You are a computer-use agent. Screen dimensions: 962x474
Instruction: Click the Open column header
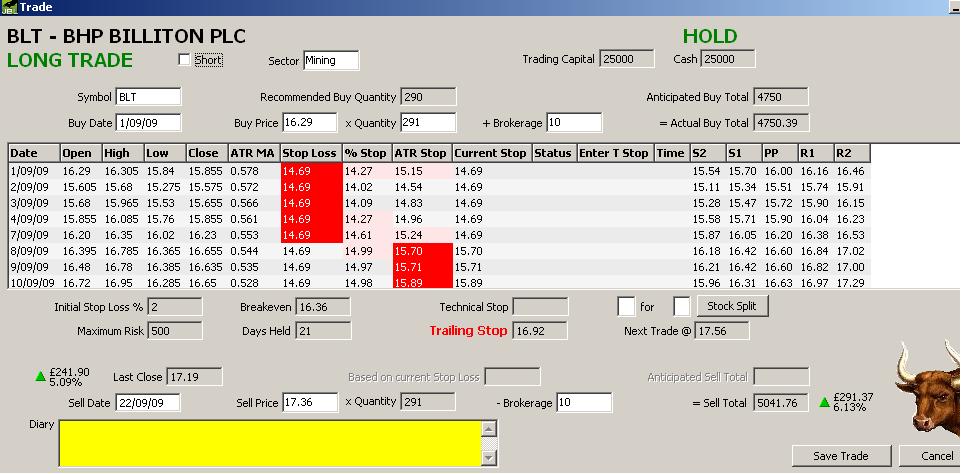pyautogui.click(x=81, y=153)
